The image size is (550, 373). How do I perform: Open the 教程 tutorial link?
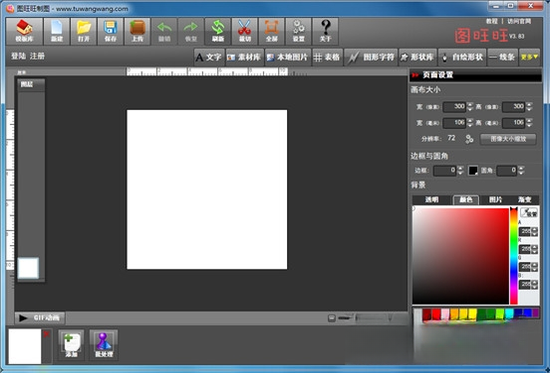(x=492, y=21)
